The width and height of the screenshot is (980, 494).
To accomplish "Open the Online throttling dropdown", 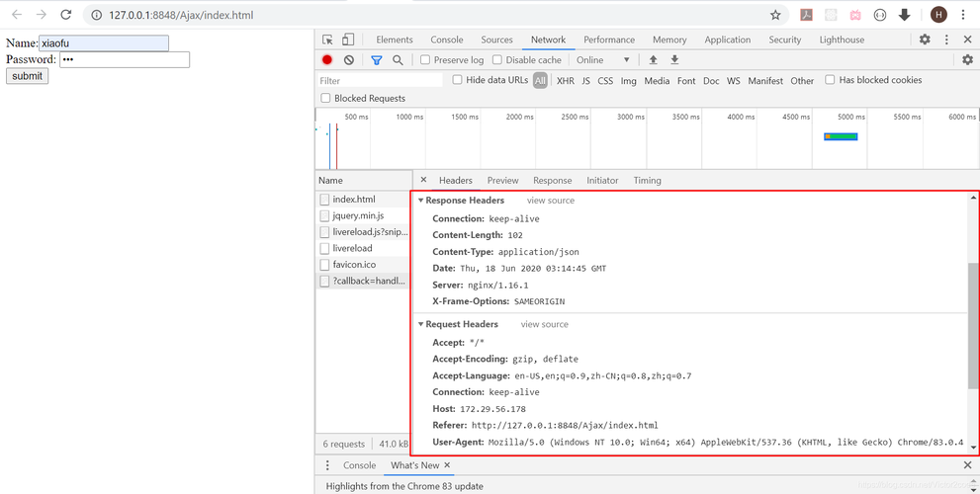I will (603, 60).
